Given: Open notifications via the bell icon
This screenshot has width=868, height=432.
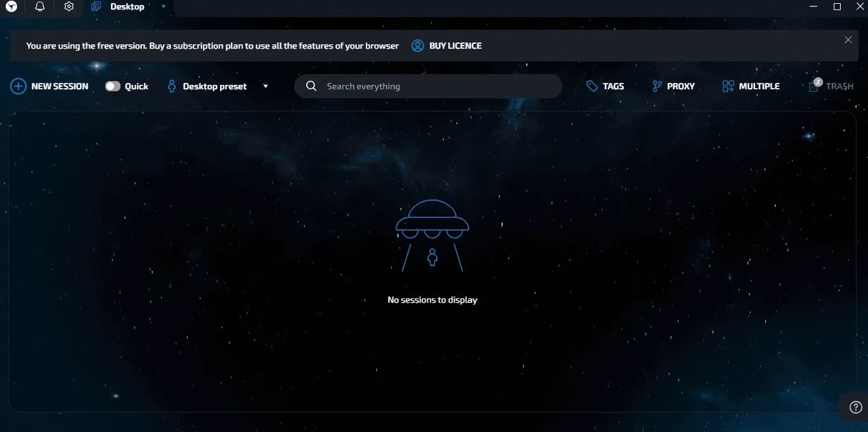Looking at the screenshot, I should point(40,6).
